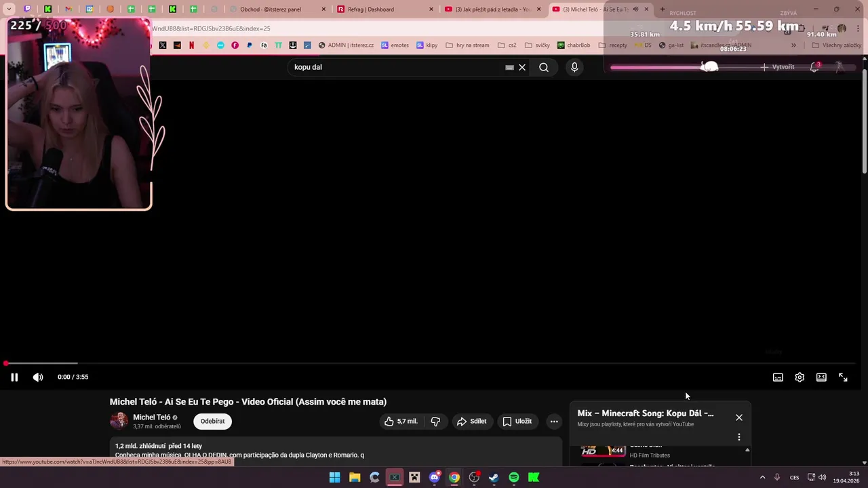The width and height of the screenshot is (868, 488).
Task: Open the Michel Teló channel name link
Action: (152, 418)
